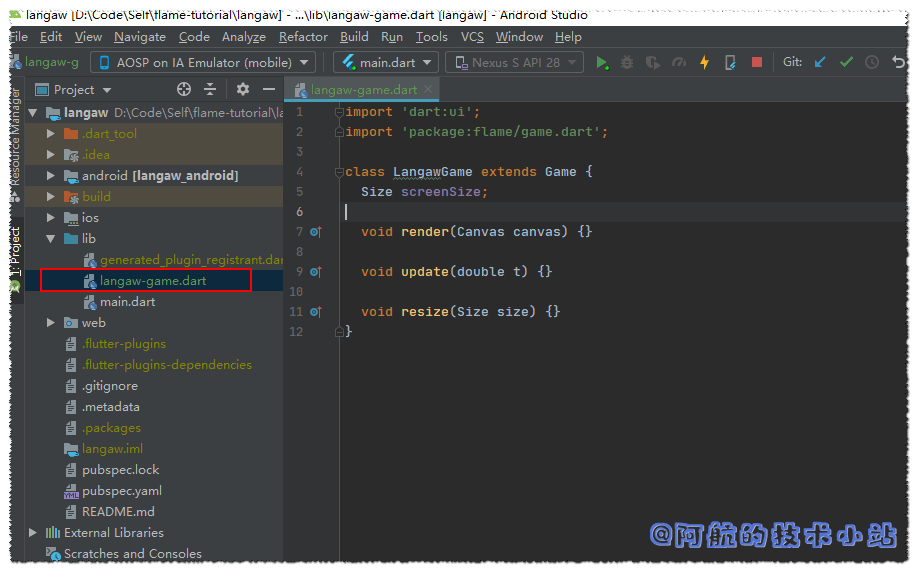Collapse the lib folder

(x=51, y=239)
